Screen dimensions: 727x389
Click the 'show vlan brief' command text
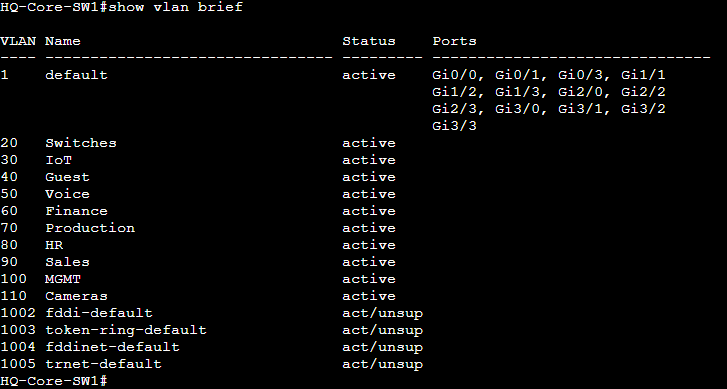pyautogui.click(x=175, y=7)
